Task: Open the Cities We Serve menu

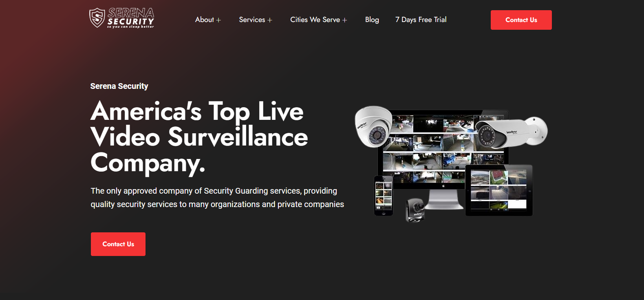Action: coord(315,20)
